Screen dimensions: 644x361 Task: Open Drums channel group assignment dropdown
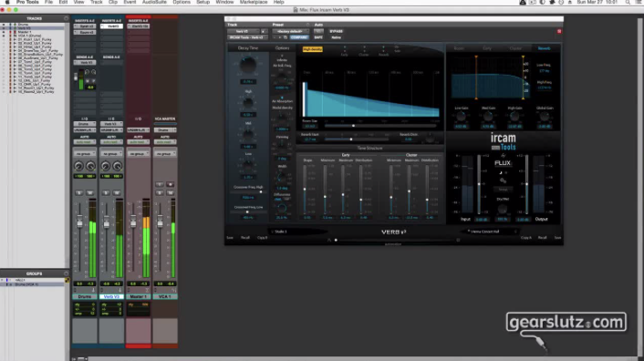tap(85, 154)
